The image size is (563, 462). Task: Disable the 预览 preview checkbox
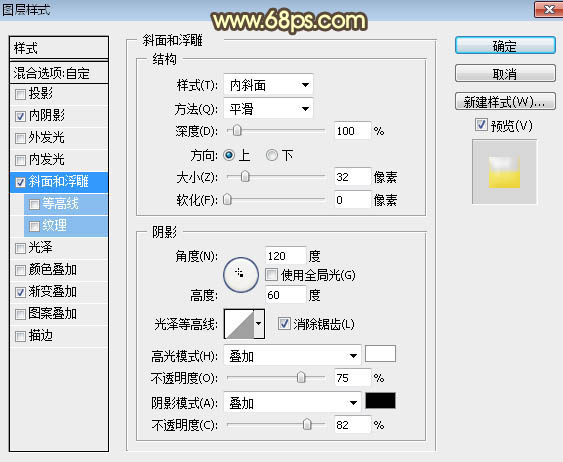coord(481,125)
